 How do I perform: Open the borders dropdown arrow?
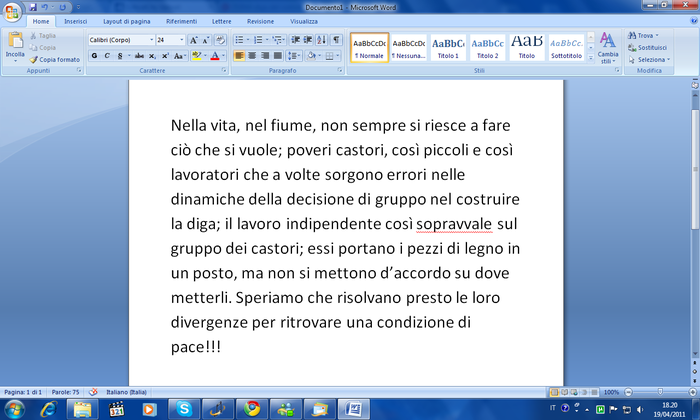point(338,56)
